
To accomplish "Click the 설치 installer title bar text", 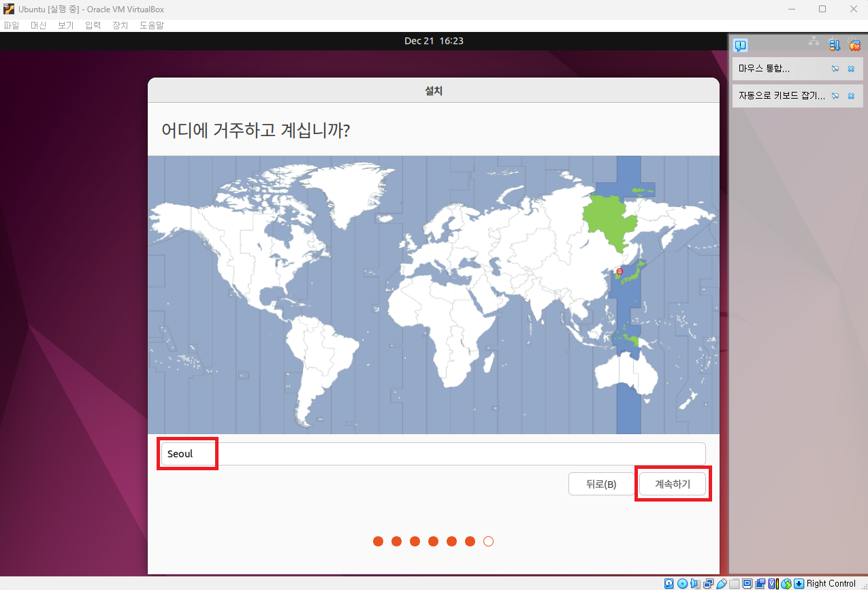I will click(434, 91).
